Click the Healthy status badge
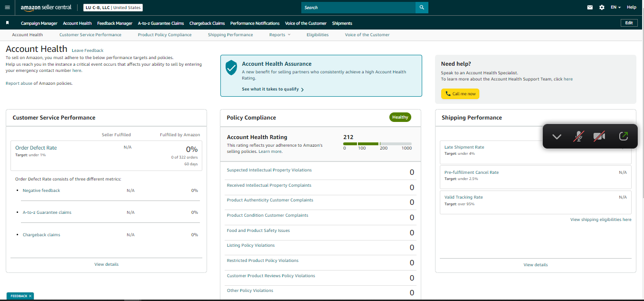The image size is (644, 301). (400, 117)
